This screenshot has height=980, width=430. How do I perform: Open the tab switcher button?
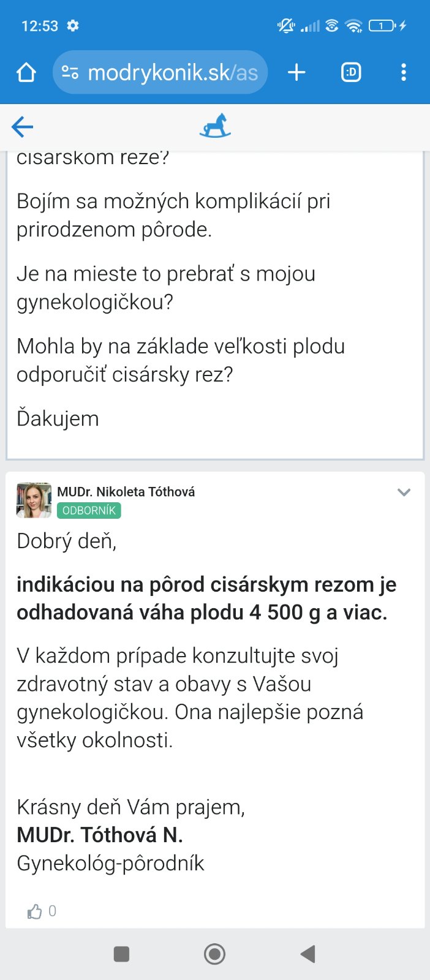coord(351,73)
